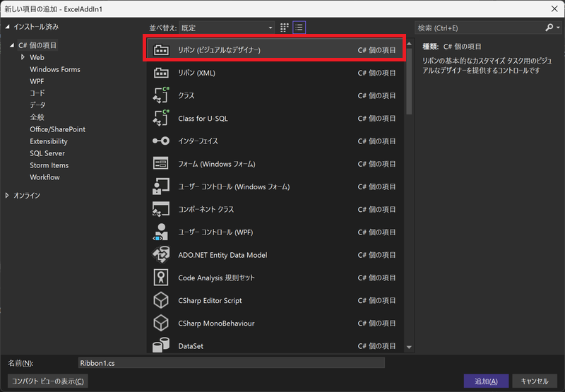Select Windows Forms category
This screenshot has height=392, width=565.
pyautogui.click(x=55, y=69)
